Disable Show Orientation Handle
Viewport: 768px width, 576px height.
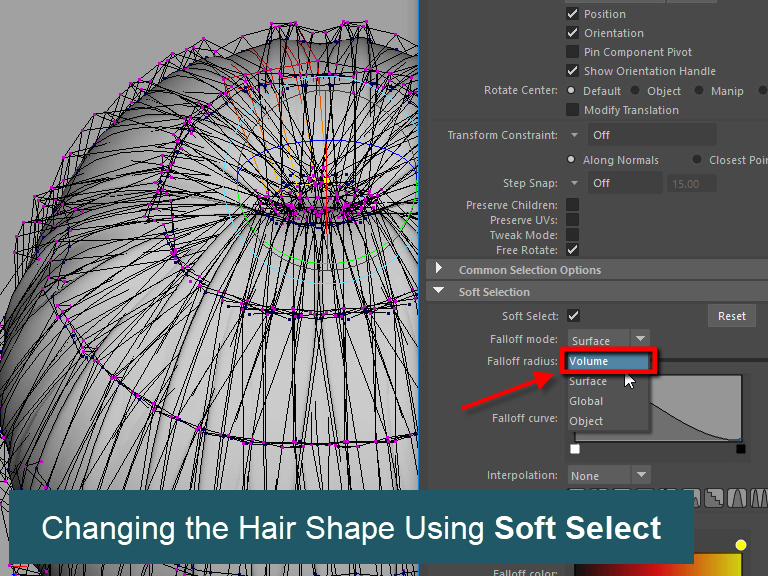tap(573, 71)
